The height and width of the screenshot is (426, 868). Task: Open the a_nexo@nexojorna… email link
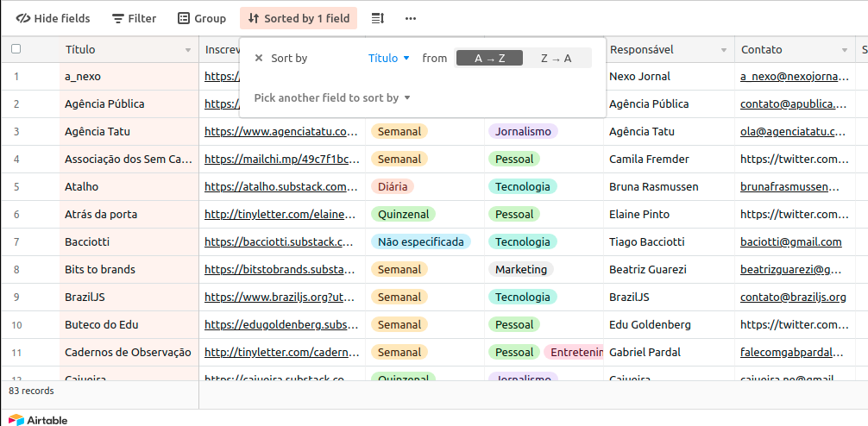(x=794, y=77)
